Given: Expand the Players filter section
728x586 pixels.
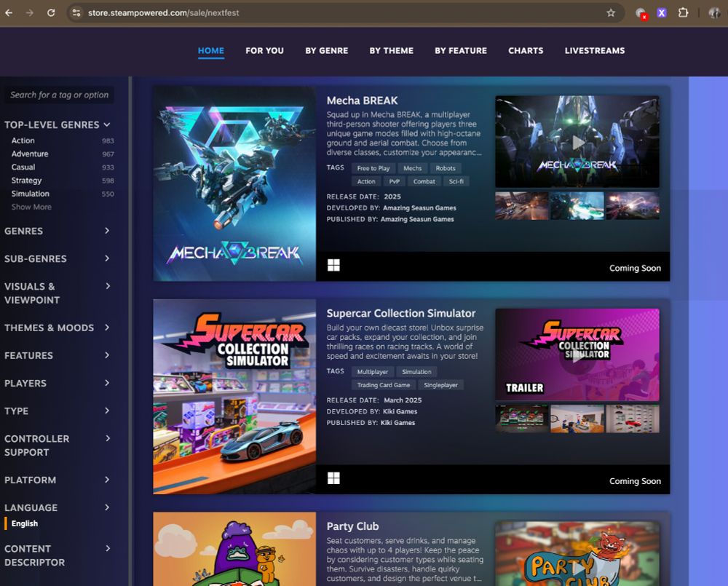Looking at the screenshot, I should pyautogui.click(x=57, y=383).
